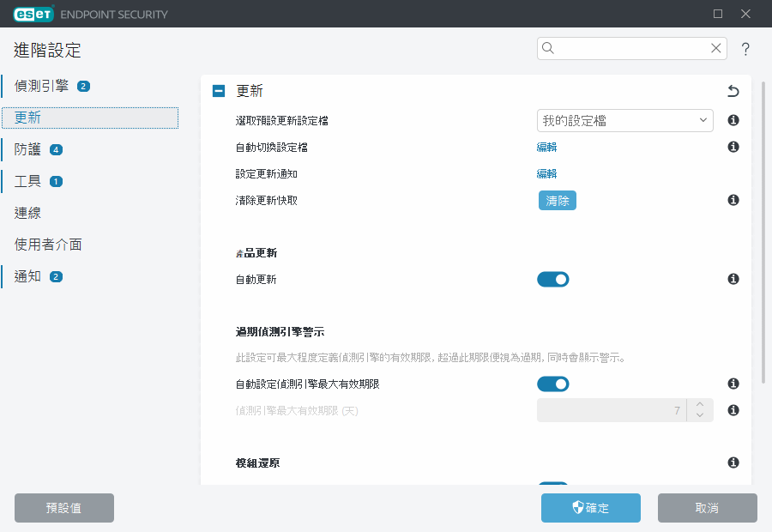The width and height of the screenshot is (772, 532).
Task: Open the 我的設定檔 profile dropdown
Action: tap(624, 121)
